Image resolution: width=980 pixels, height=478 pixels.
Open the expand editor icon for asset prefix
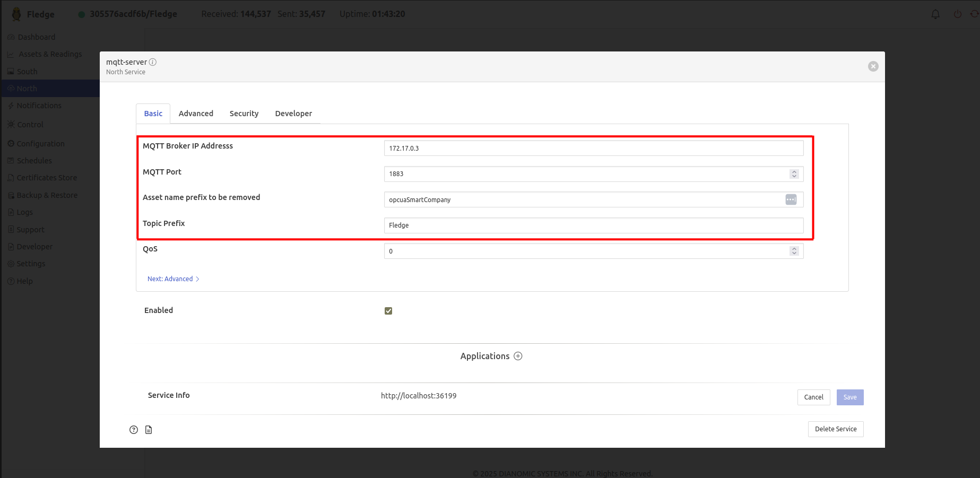[791, 199]
